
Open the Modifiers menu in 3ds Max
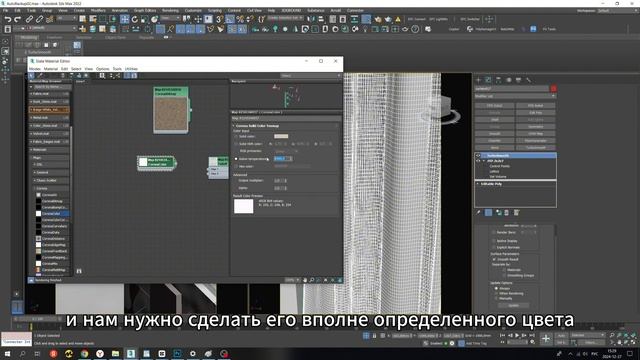(98, 10)
